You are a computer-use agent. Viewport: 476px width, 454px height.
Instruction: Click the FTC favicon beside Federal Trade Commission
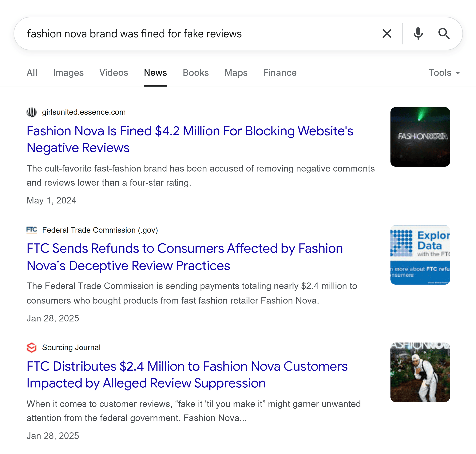32,230
